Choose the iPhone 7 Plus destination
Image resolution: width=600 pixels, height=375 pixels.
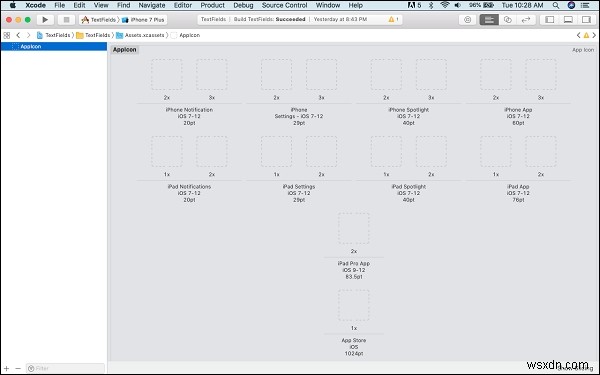143,20
